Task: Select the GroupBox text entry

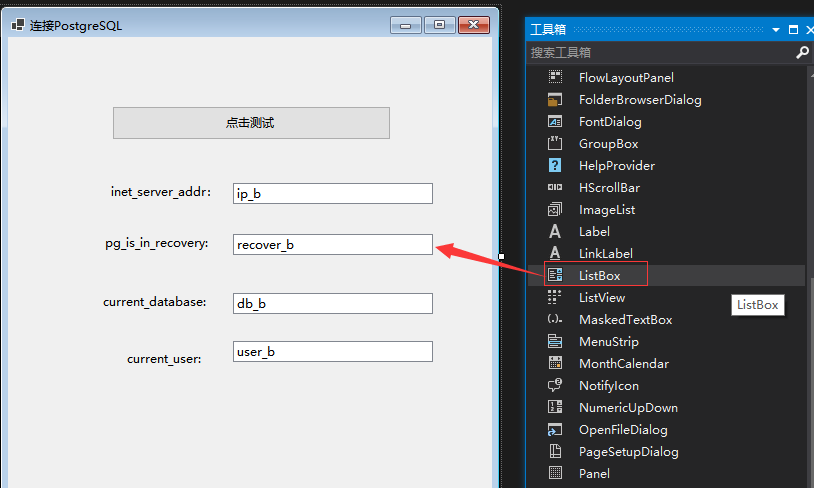Action: pyautogui.click(x=608, y=143)
